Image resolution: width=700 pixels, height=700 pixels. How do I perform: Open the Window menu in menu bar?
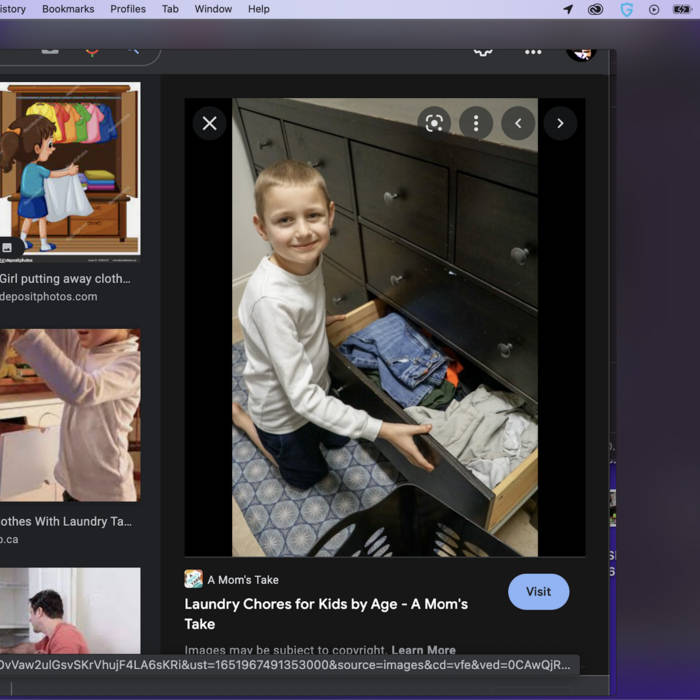click(x=213, y=9)
